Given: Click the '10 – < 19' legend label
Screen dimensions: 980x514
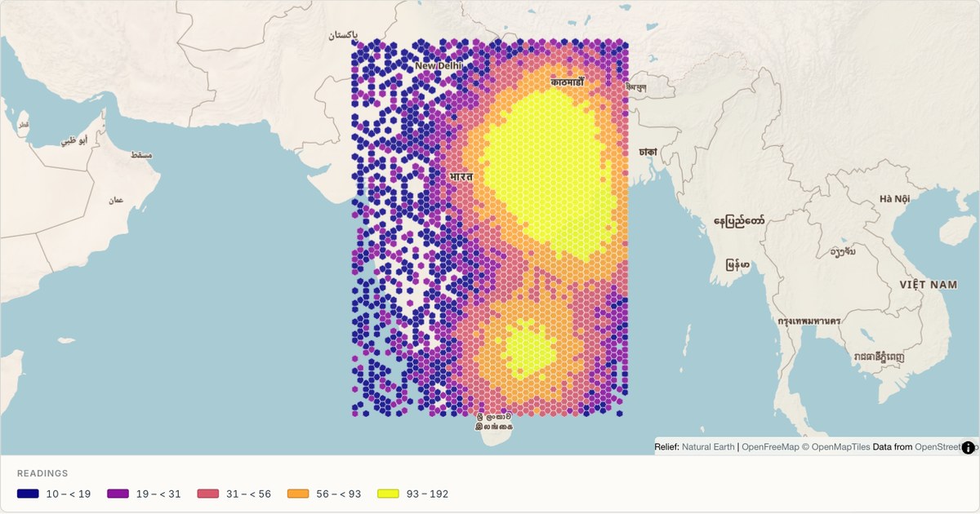Looking at the screenshot, I should click(x=68, y=494).
